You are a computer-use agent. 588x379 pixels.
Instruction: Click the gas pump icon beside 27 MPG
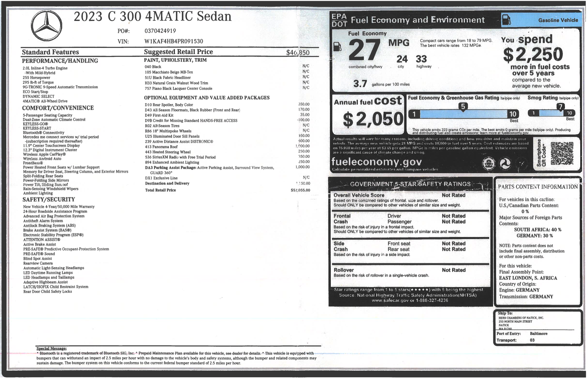coord(337,46)
